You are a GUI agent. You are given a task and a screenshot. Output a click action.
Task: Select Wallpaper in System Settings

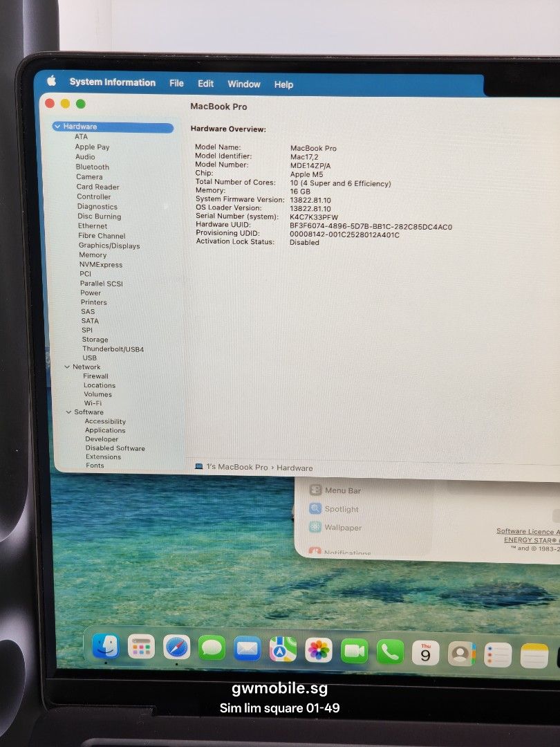pyautogui.click(x=343, y=527)
